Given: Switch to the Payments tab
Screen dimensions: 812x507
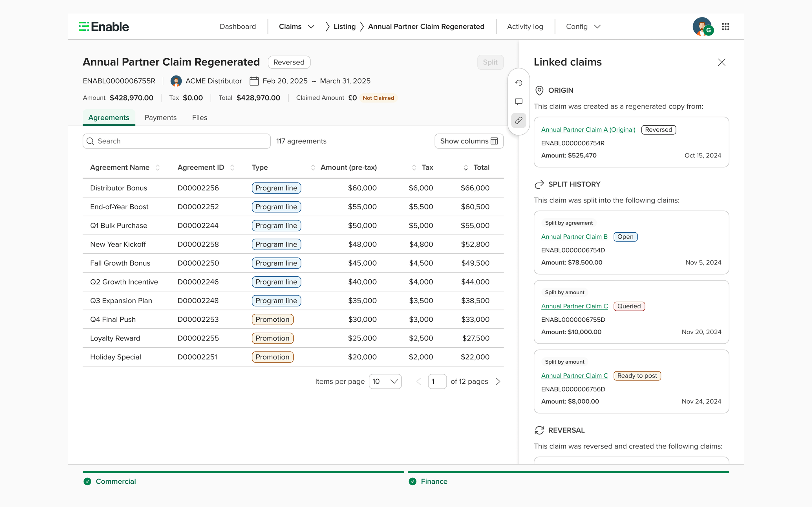Looking at the screenshot, I should click(x=161, y=117).
